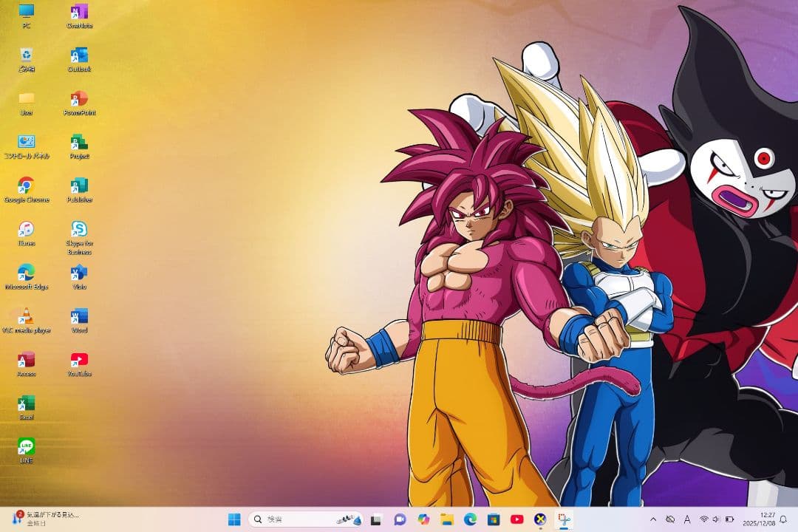
Task: Select the iTunes desktop shortcut
Action: pyautogui.click(x=27, y=229)
